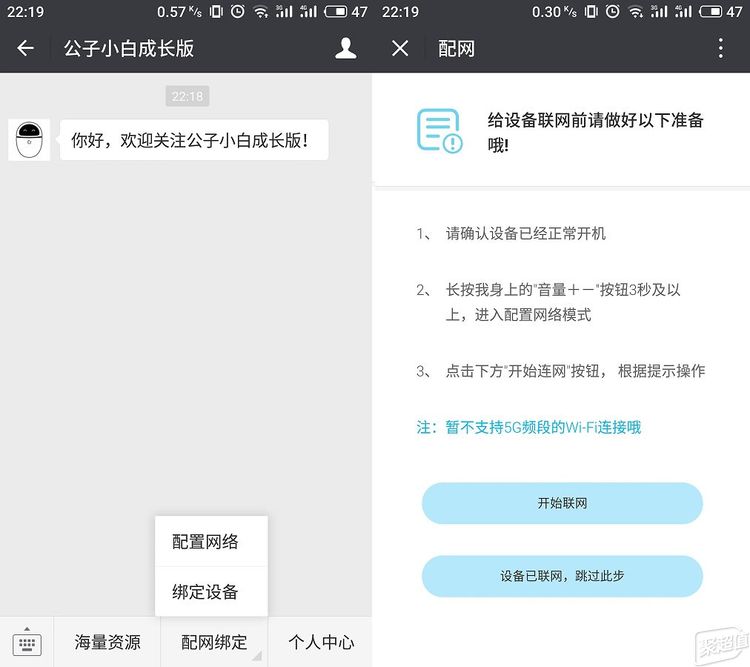
Task: Tap the battery icon above the chat screen
Action: (335, 12)
